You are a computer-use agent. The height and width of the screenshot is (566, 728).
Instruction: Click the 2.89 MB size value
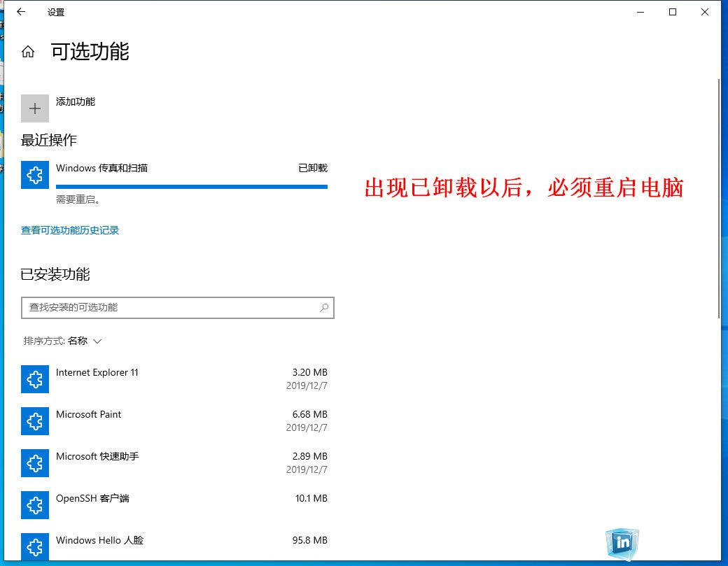[309, 457]
